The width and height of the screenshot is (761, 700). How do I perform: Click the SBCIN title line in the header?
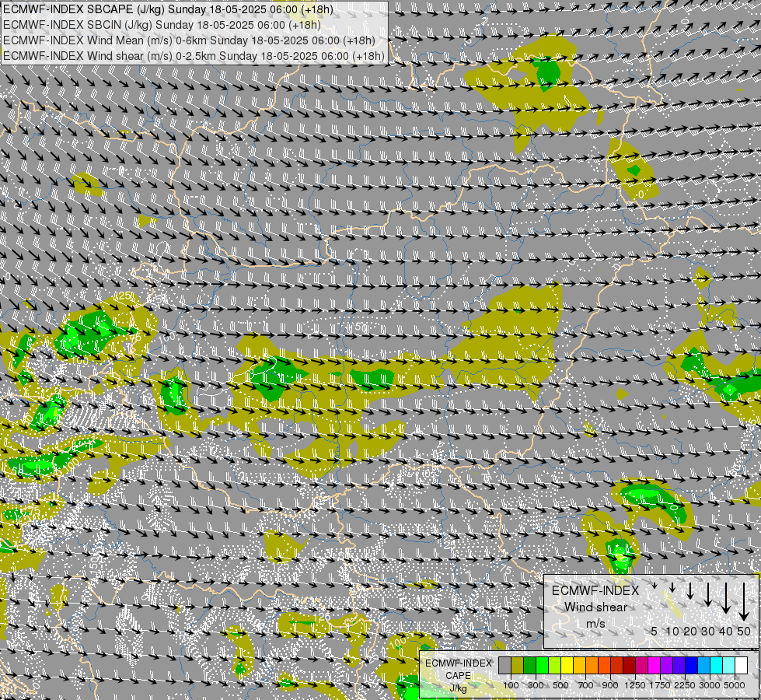[162, 25]
